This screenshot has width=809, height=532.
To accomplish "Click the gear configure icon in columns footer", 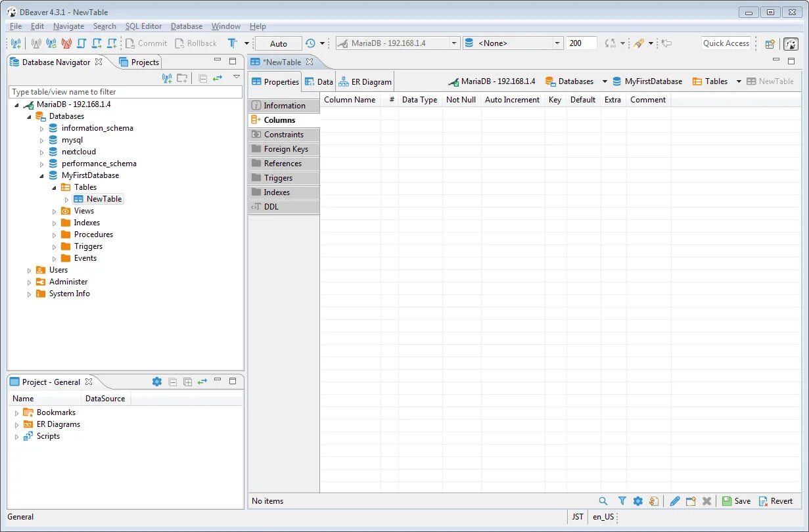I will (x=637, y=501).
